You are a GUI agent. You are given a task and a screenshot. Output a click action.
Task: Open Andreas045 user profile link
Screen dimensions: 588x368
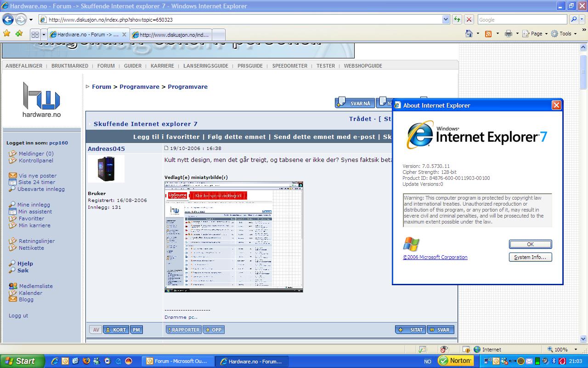[x=106, y=149]
